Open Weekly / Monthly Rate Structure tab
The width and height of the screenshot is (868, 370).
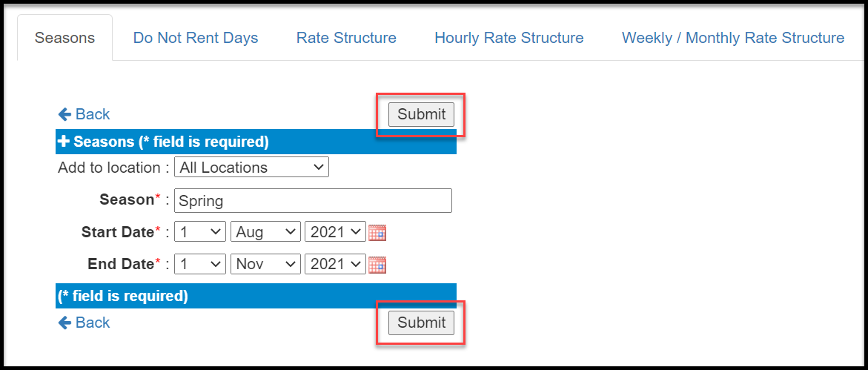(733, 38)
